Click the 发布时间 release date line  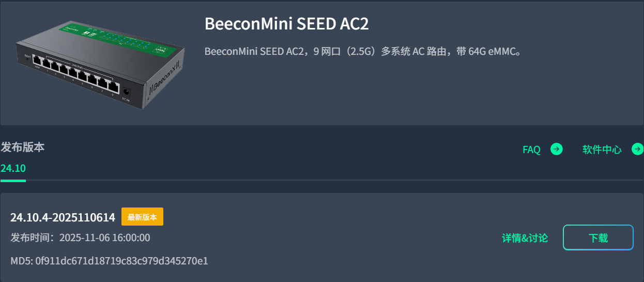click(x=80, y=238)
